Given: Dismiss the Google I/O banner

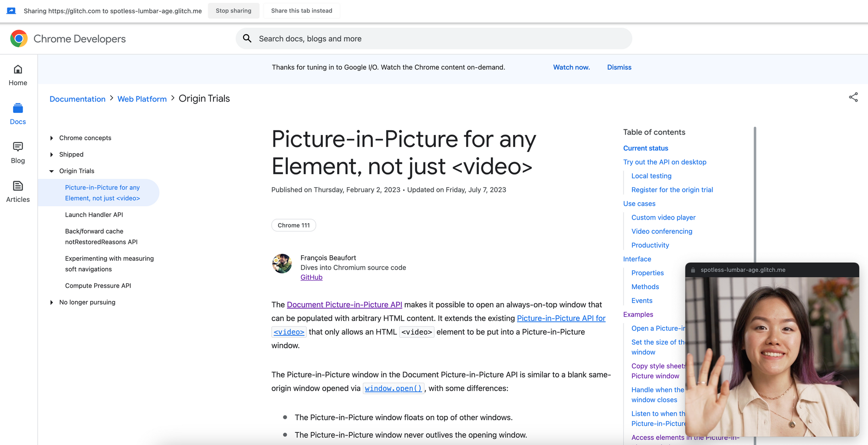Looking at the screenshot, I should point(619,67).
